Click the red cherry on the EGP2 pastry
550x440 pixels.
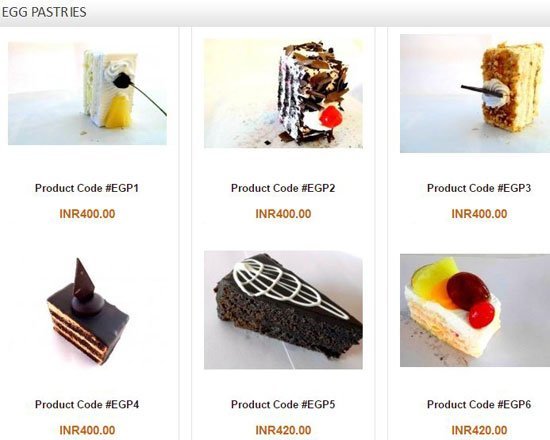331,117
